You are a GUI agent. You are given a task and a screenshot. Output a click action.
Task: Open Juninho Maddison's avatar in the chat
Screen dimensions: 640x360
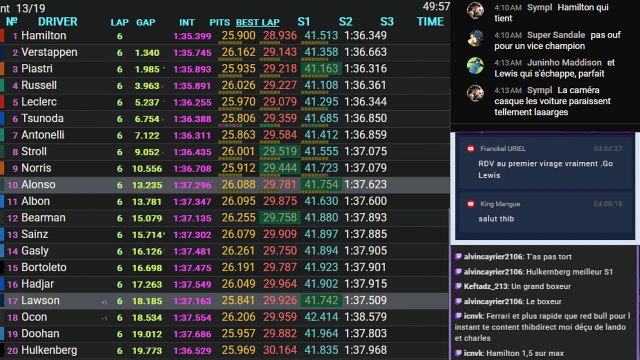pyautogui.click(x=475, y=65)
